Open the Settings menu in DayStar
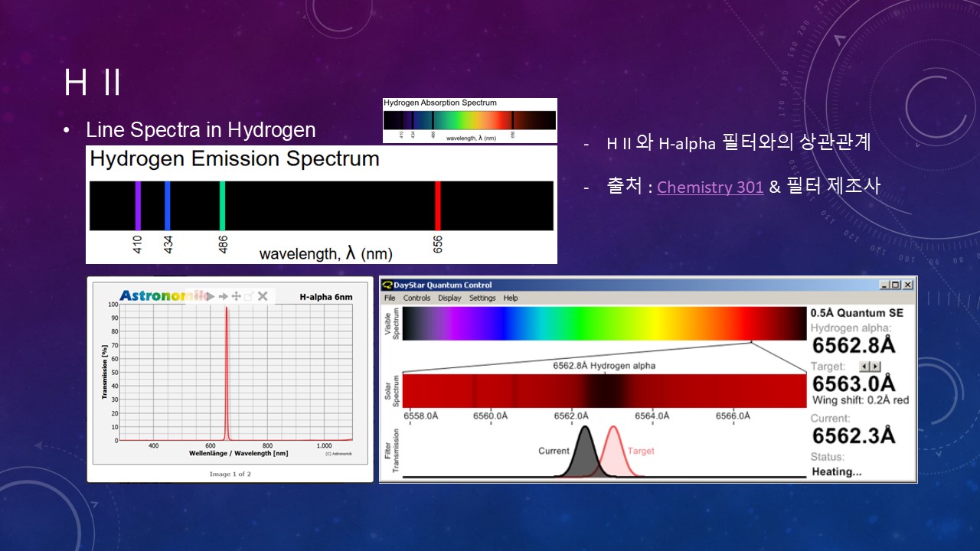This screenshot has width=980, height=551. tap(482, 298)
